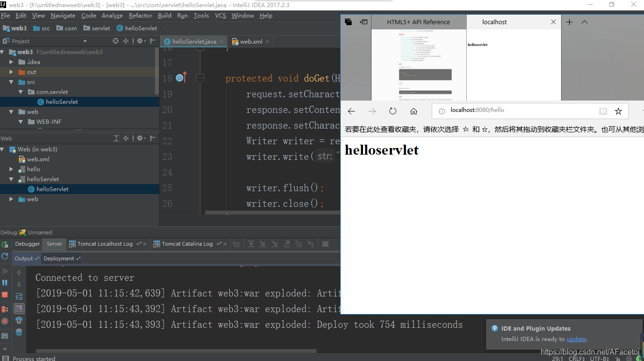Clear console with the trash icon
Viewport: 644px width, 361px height.
point(19,332)
